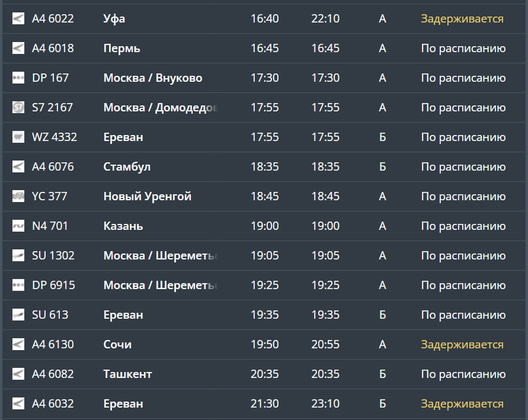Click the airline icon next to DP 6915
Image resolution: width=528 pixels, height=420 pixels.
(x=18, y=286)
